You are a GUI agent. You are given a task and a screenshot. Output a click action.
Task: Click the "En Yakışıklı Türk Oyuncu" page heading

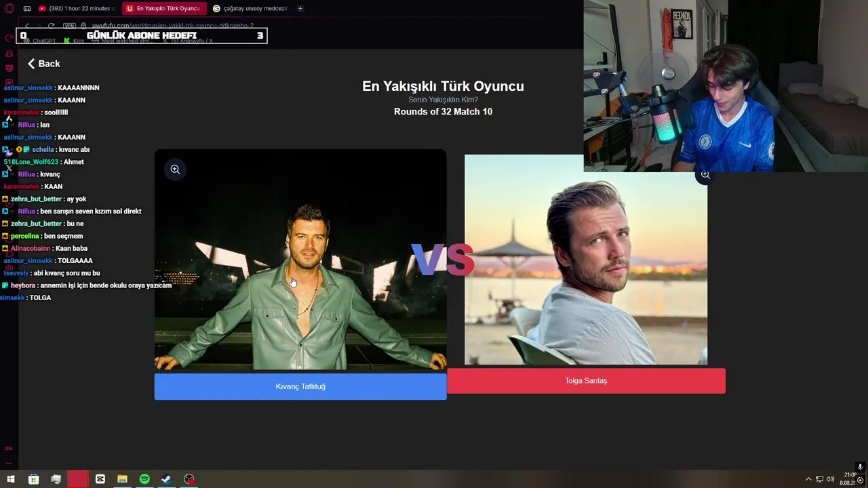[443, 86]
